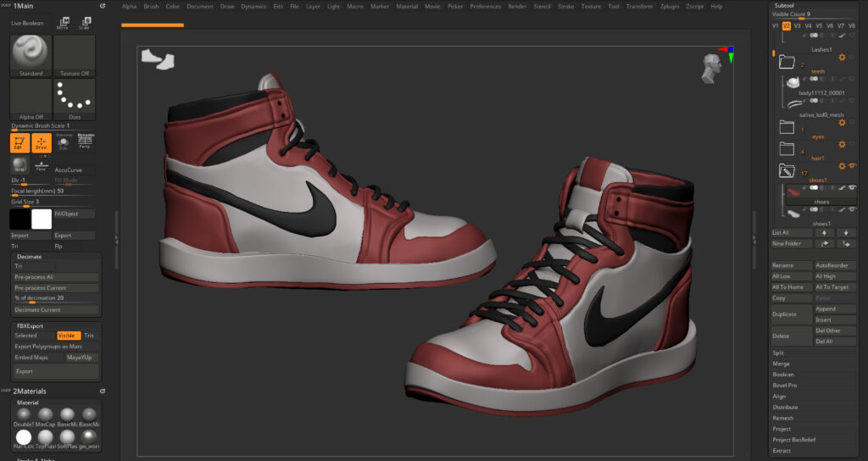Viewport: 868px width, 461px height.
Task: Hide the shoes subtool eye icon
Action: [x=852, y=188]
